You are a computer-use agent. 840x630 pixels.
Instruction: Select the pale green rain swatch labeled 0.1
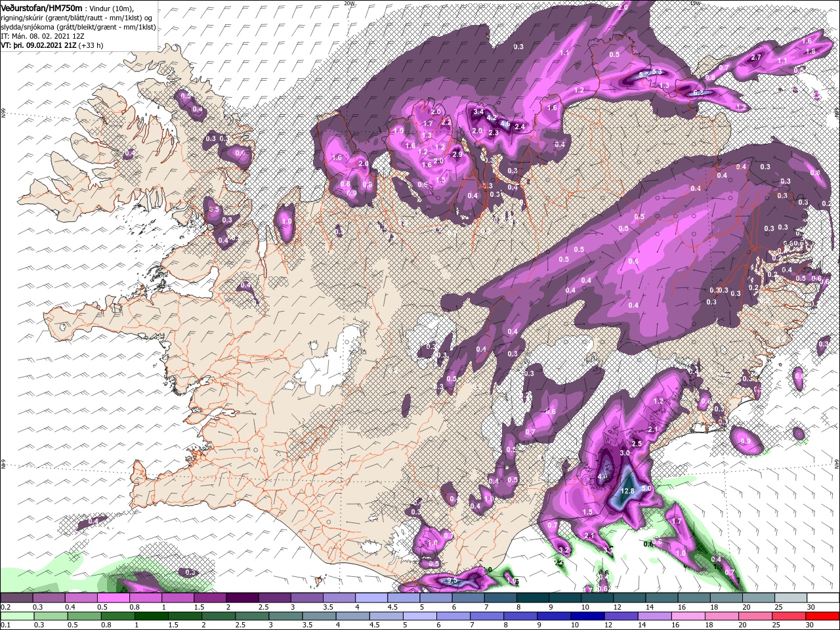pyautogui.click(x=17, y=616)
